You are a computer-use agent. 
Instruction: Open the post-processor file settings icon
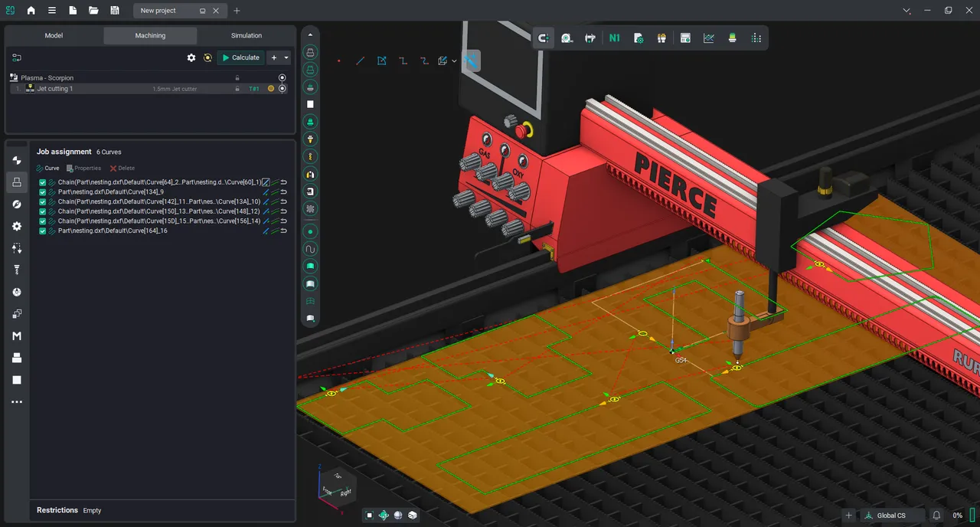coord(639,38)
